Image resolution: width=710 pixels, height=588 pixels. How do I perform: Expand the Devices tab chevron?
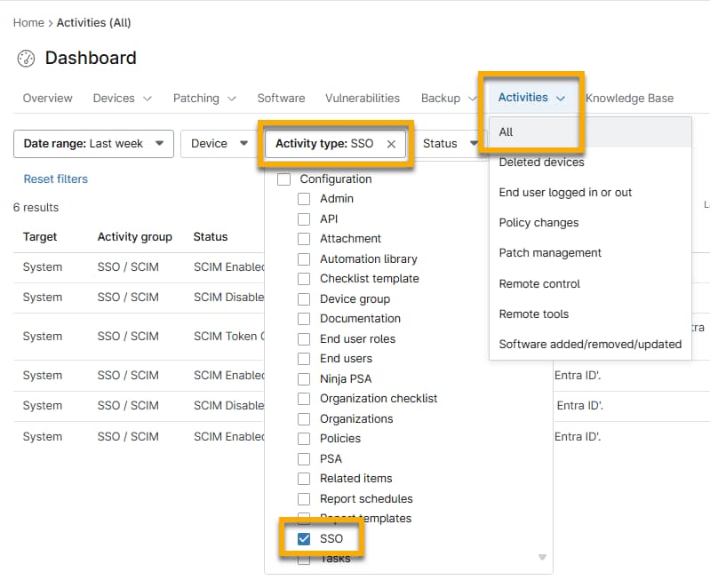[148, 99]
